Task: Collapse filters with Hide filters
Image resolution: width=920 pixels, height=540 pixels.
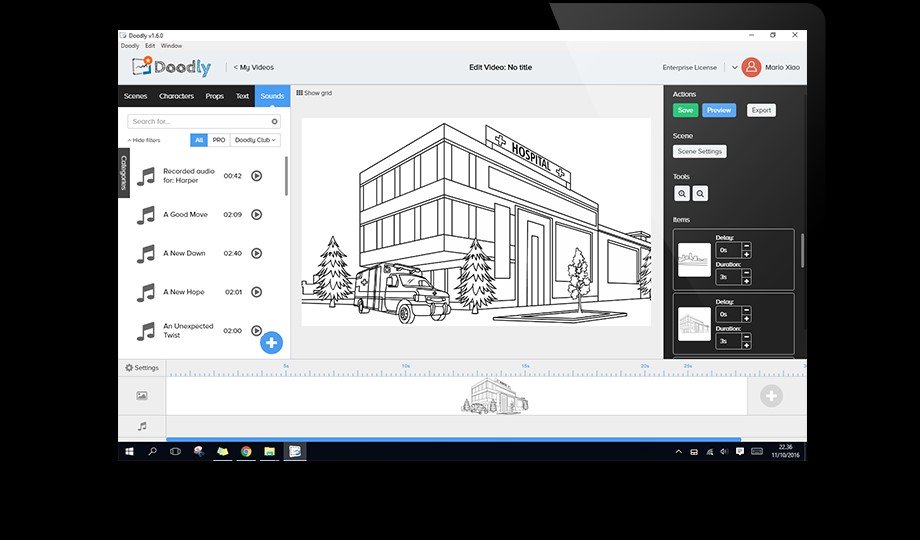Action: (x=144, y=140)
